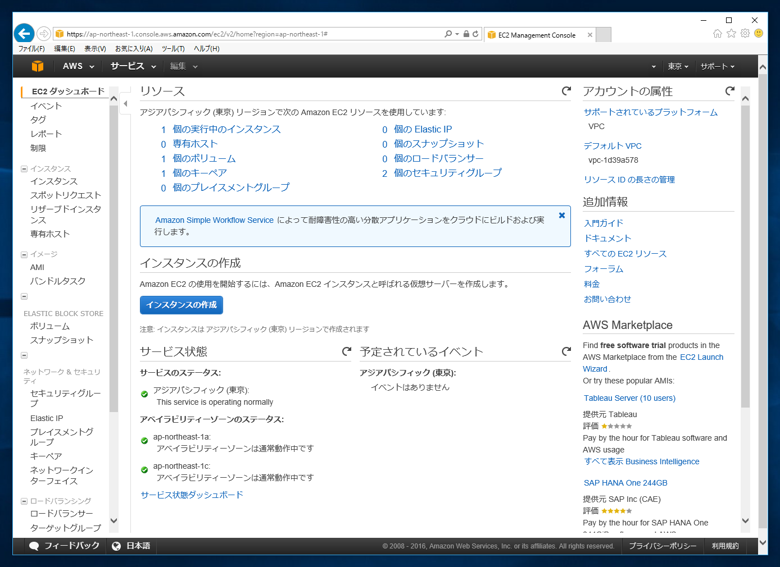Open the 東京 region dropdown
The image size is (780, 567).
coord(678,66)
